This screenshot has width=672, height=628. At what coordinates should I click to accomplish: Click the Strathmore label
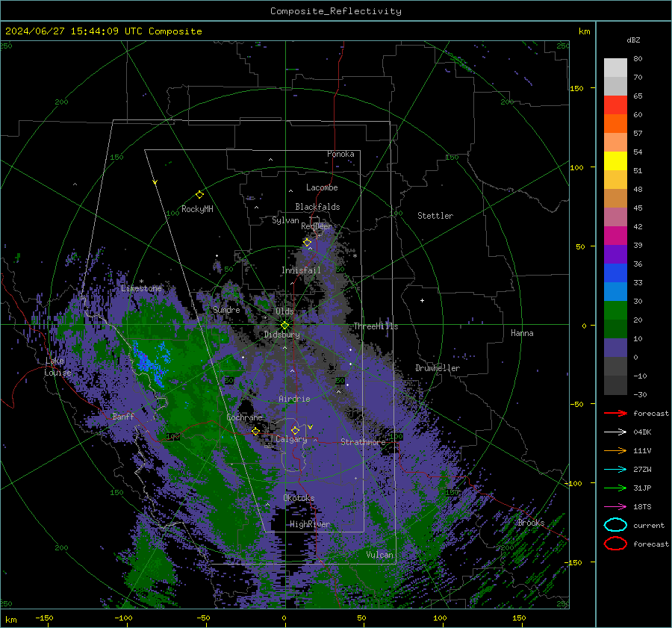click(x=363, y=442)
